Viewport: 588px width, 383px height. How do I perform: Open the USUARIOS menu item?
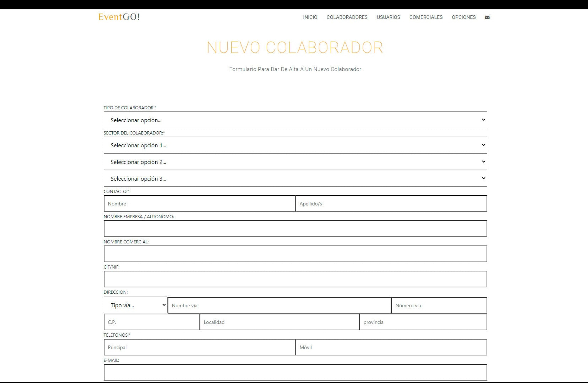388,17
